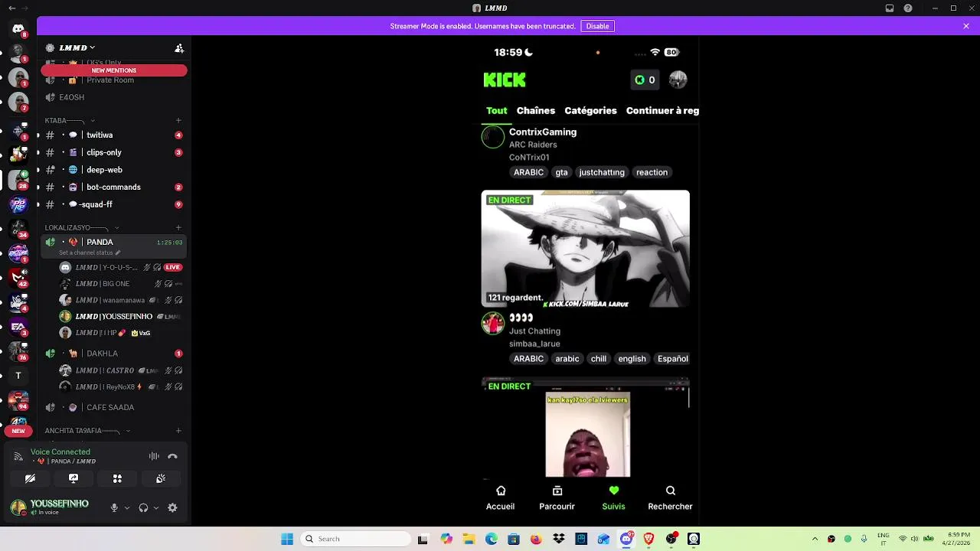Switch to the Chaînes tab
Screen dimensions: 980x551
(536, 111)
